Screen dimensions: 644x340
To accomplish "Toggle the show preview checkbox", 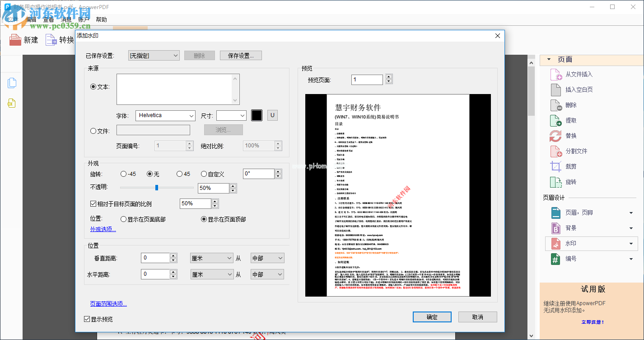I will tap(87, 319).
